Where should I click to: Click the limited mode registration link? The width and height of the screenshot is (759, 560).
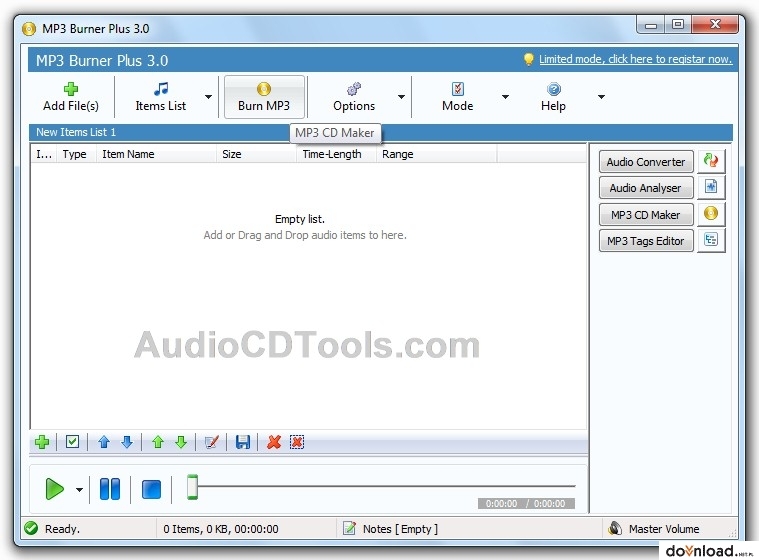click(636, 60)
